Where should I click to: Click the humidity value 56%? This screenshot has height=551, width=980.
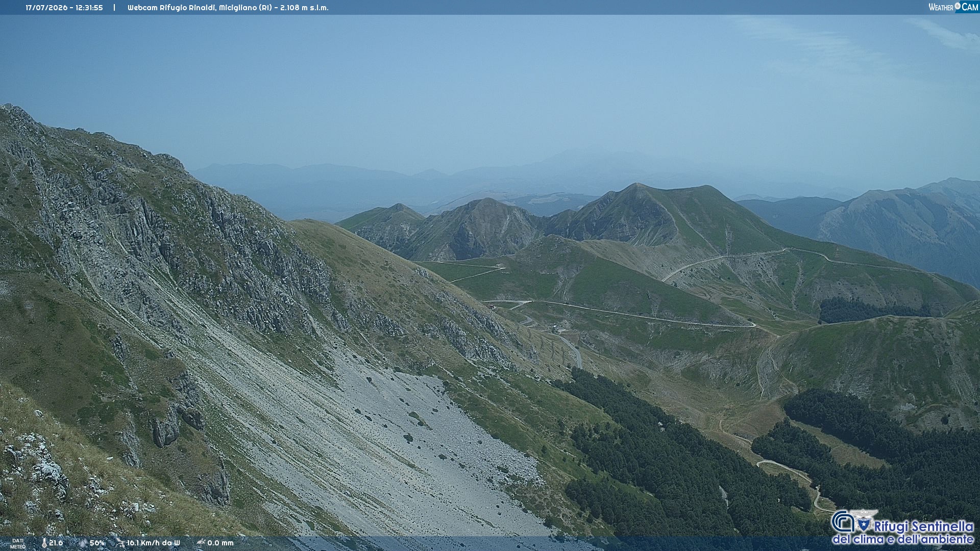pyautogui.click(x=97, y=543)
